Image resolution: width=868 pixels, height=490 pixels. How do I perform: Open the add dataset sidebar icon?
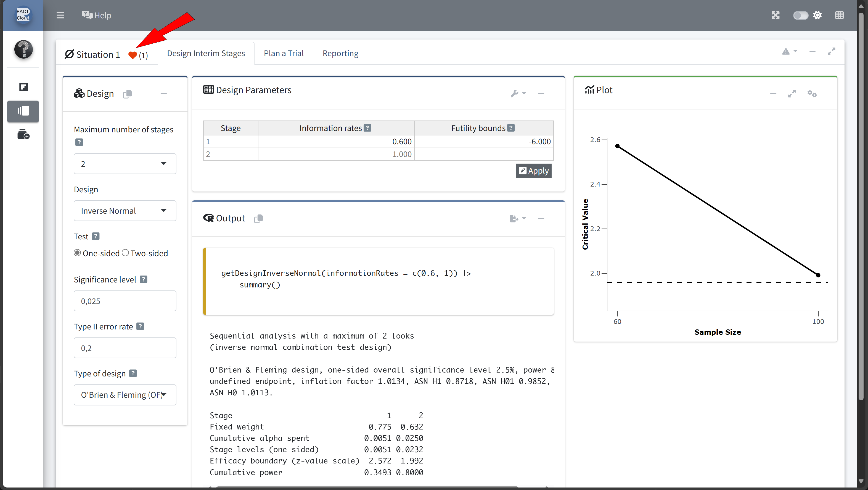pos(23,135)
